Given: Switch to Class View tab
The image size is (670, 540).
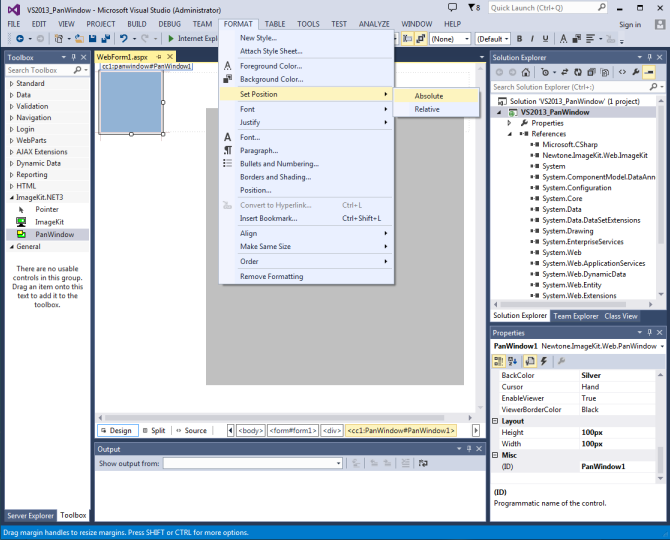Looking at the screenshot, I should 621,317.
